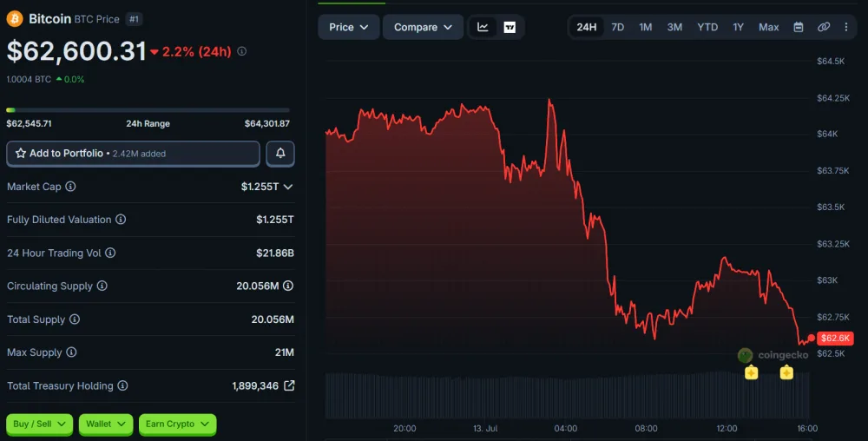Select the 24H time range tab

pyautogui.click(x=587, y=27)
